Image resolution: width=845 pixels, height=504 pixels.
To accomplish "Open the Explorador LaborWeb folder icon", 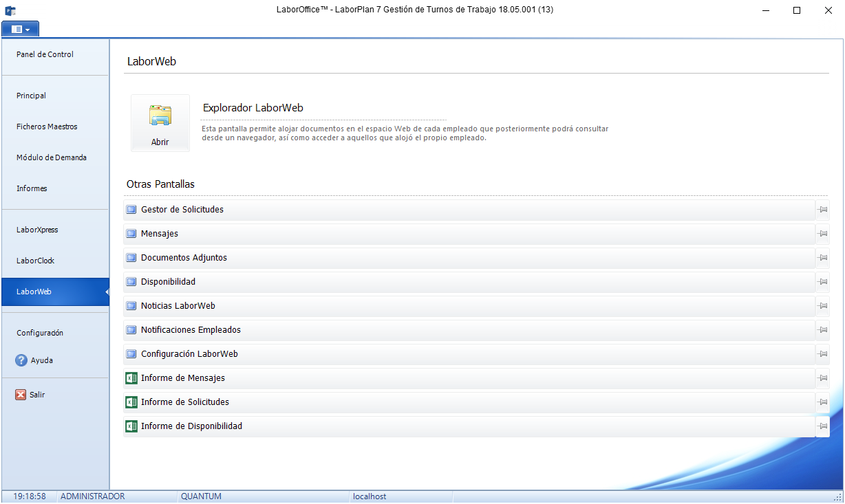I will tap(160, 115).
